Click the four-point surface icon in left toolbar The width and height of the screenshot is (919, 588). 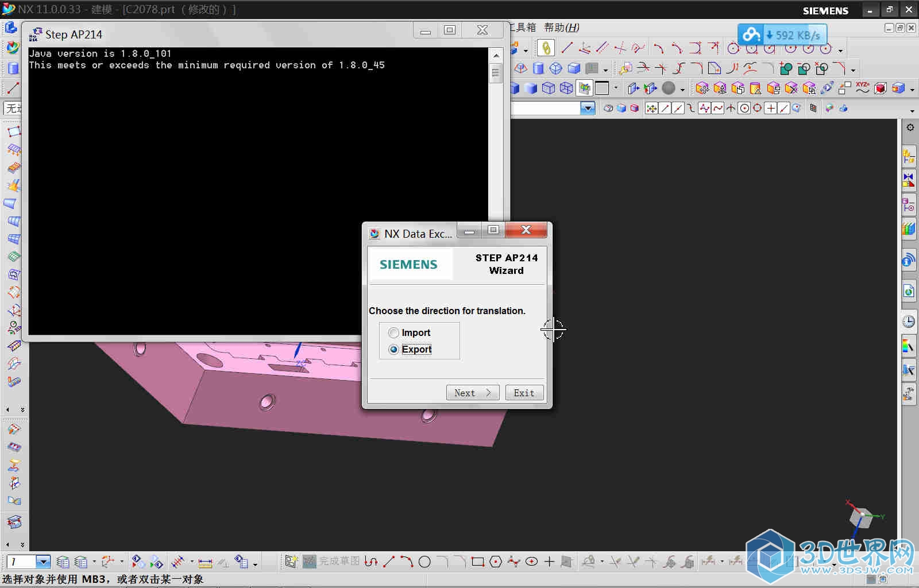pyautogui.click(x=14, y=131)
